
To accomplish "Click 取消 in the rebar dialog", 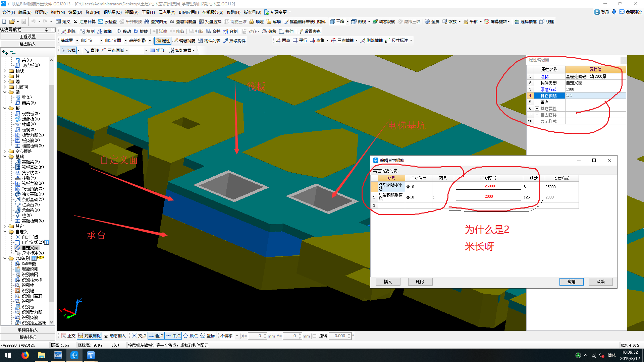I will [600, 282].
